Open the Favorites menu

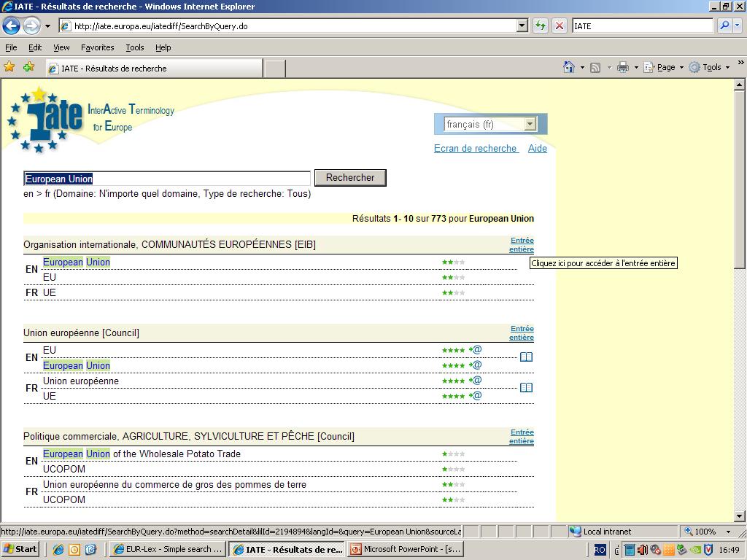tap(97, 47)
